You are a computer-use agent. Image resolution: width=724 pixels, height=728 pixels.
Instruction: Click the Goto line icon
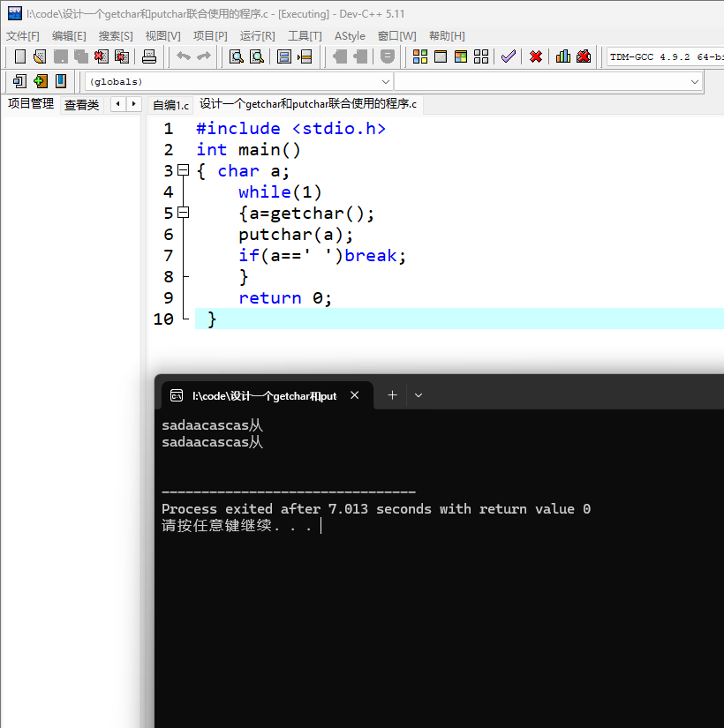click(x=305, y=56)
